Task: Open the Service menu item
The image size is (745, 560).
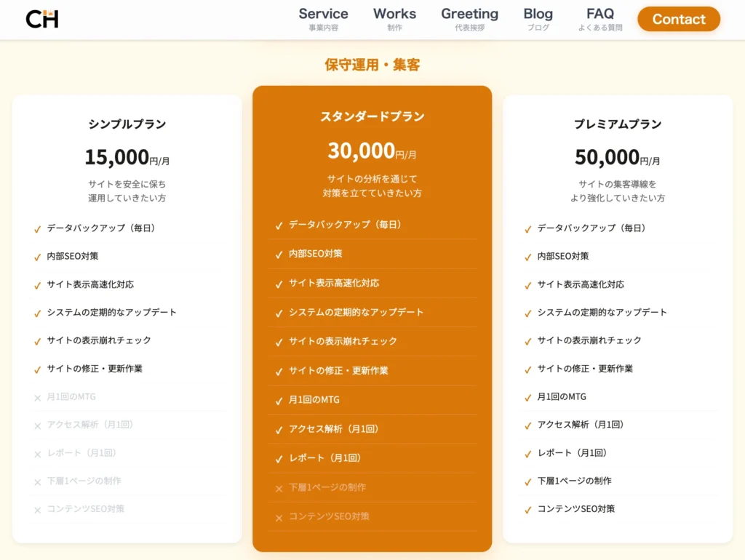Action: tap(323, 19)
